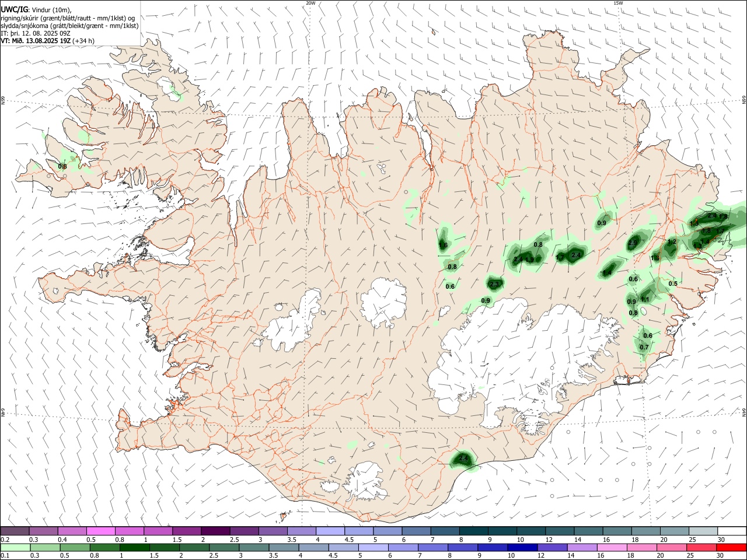Click the 'VT: Mið. 13.08.2025 19Z (+34 h)' line

47,41
